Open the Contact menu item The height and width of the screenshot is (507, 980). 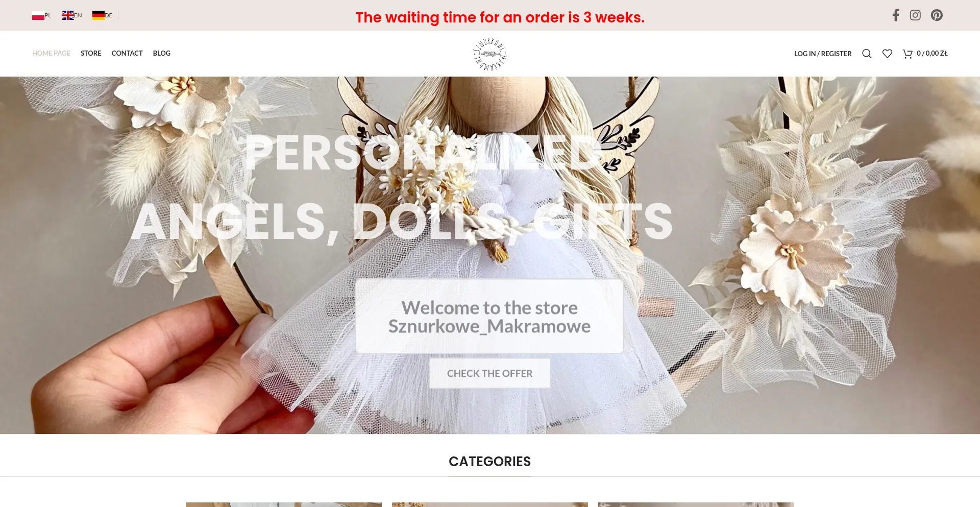coord(127,53)
